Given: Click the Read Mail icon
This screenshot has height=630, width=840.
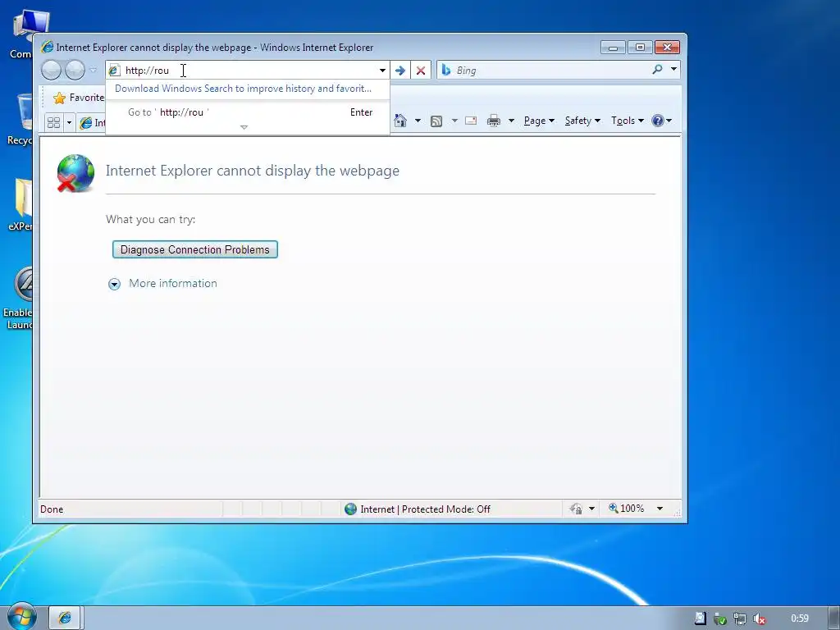Looking at the screenshot, I should (x=471, y=121).
